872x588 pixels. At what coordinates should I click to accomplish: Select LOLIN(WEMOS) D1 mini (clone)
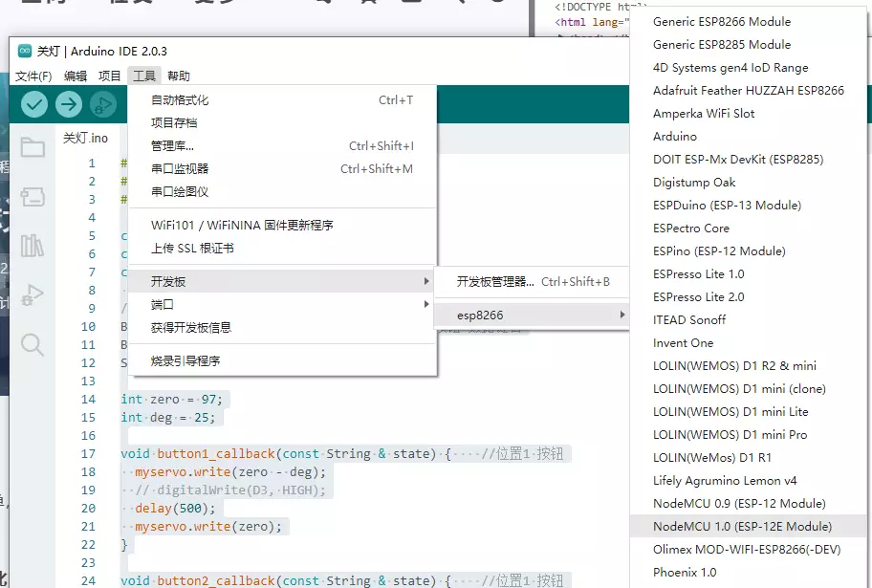coord(751,389)
